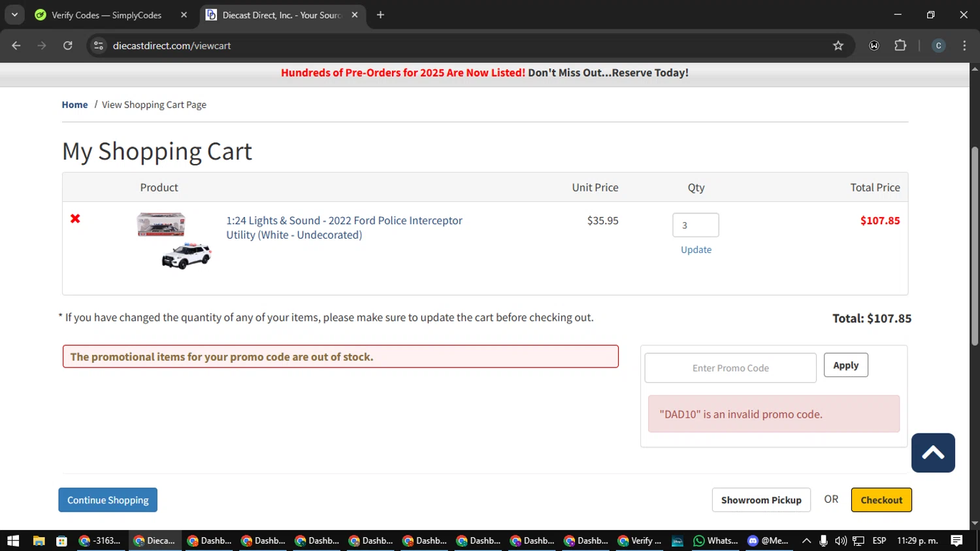Click the $35.95 unit price

click(x=602, y=220)
